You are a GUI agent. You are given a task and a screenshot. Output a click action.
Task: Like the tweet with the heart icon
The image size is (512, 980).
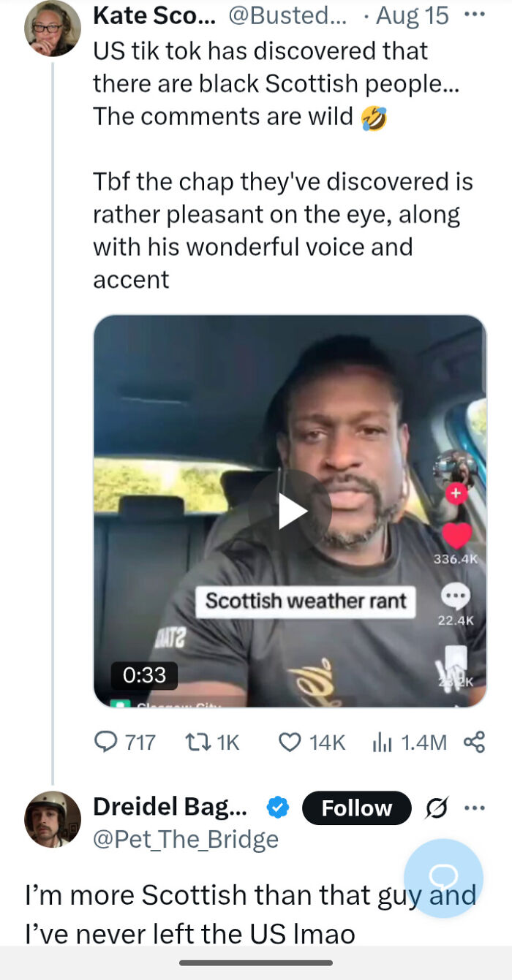tap(292, 742)
